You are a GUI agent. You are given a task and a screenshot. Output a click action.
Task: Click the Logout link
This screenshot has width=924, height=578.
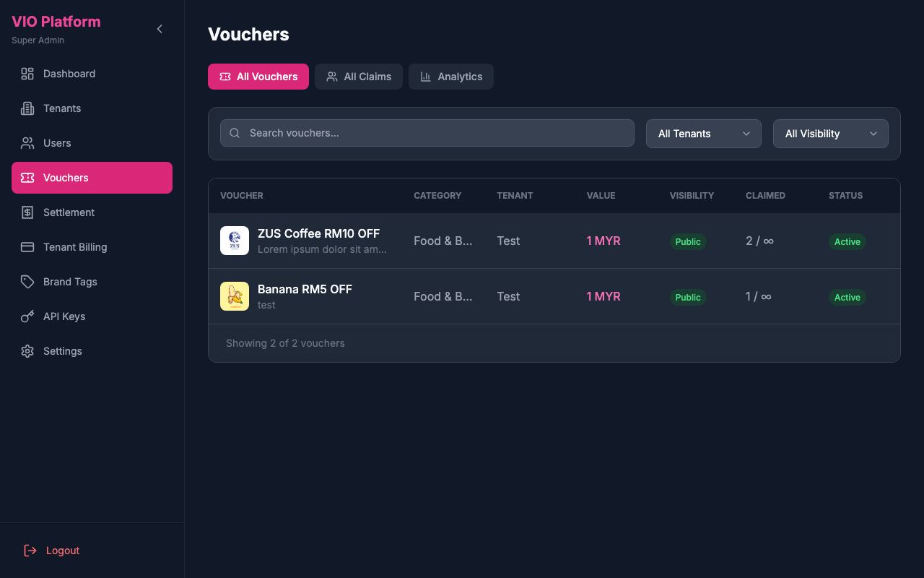click(x=51, y=550)
